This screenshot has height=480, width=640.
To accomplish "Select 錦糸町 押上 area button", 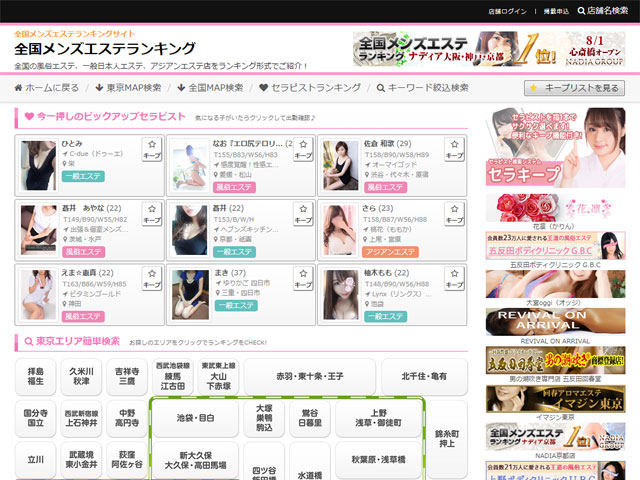I will (447, 439).
